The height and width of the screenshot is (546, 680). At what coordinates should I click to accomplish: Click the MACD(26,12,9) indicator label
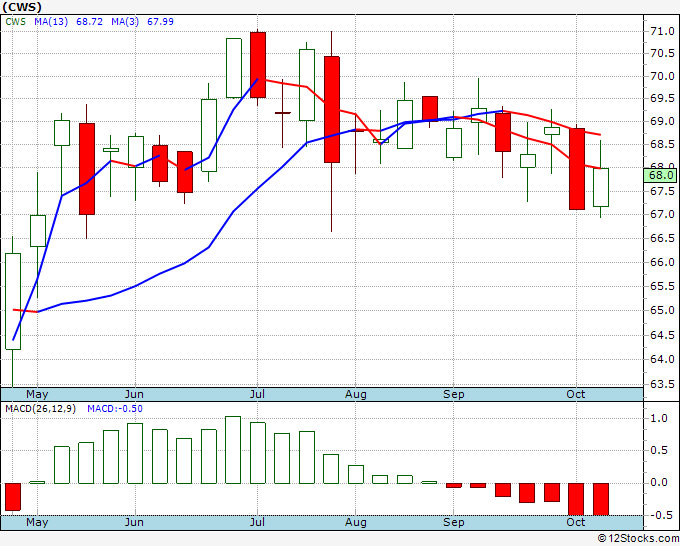click(41, 409)
